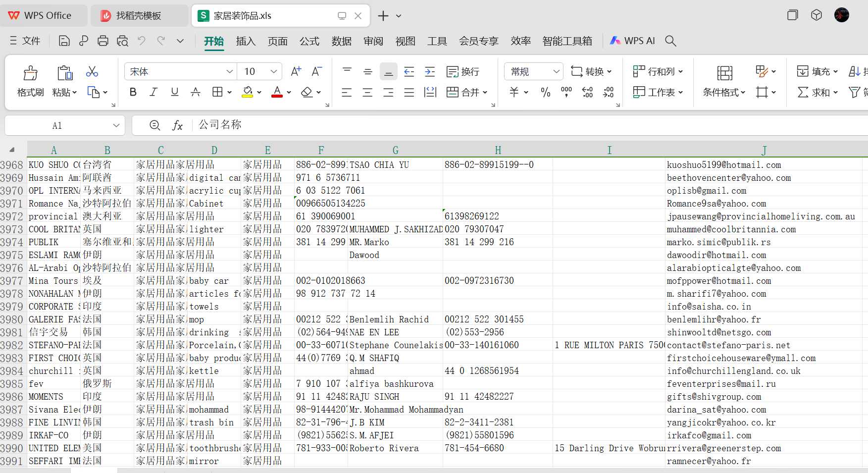868x473 pixels.
Task: Click the zoom magnifier beside the fx icon
Action: click(154, 125)
